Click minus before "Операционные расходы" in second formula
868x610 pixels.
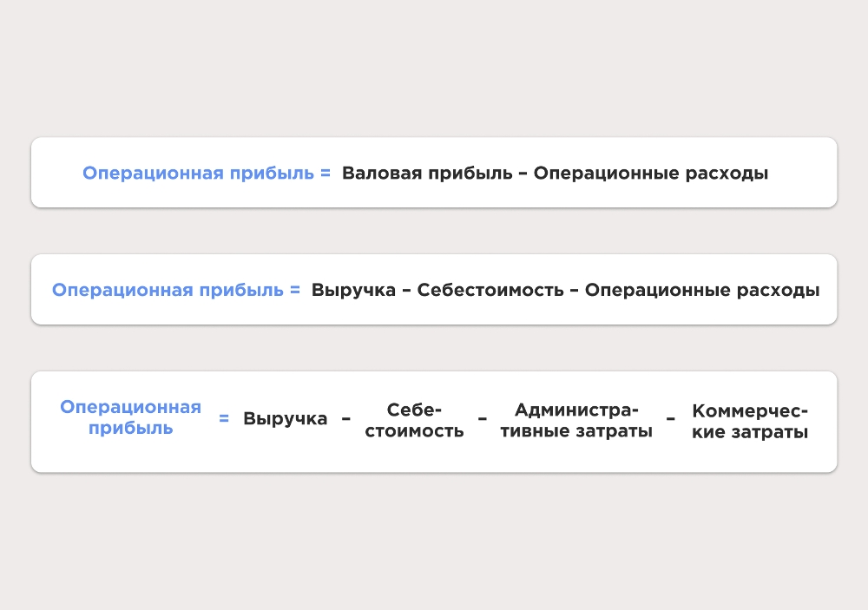[x=575, y=291]
